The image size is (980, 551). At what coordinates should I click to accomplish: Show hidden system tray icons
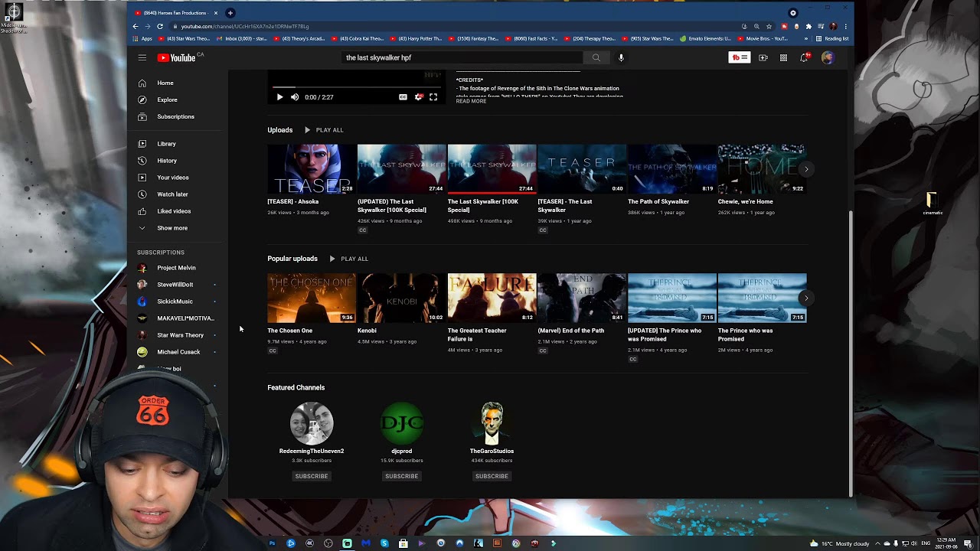tap(877, 543)
